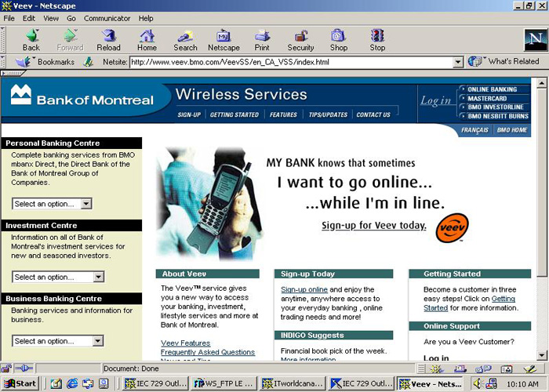Viewport: 549px width, 392px height.
Task: Open the Search toolbar icon
Action: pos(185,36)
